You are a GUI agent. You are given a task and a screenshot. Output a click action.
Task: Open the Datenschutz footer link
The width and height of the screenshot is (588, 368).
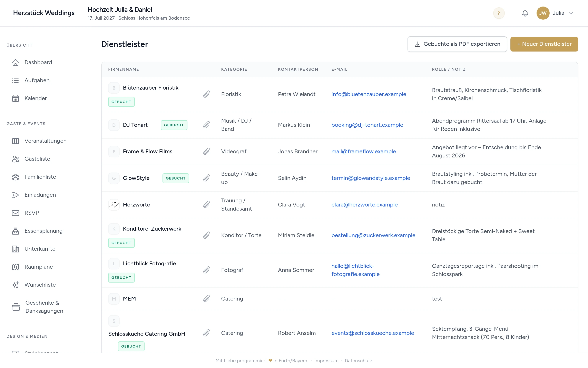(x=358, y=361)
